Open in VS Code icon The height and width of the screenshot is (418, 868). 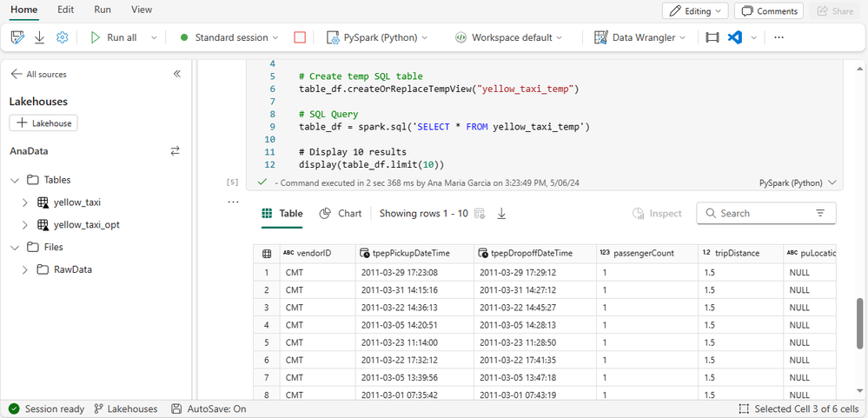[x=734, y=37]
